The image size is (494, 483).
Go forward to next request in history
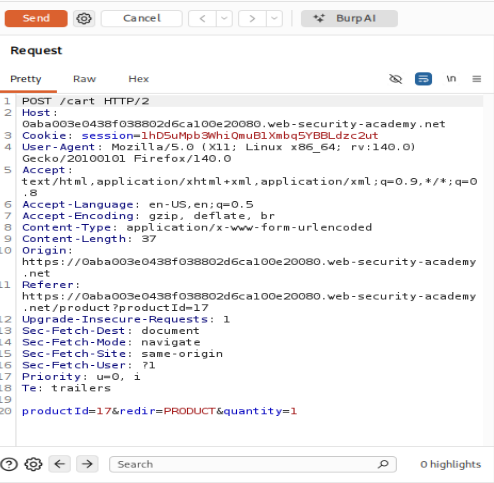pos(252,18)
